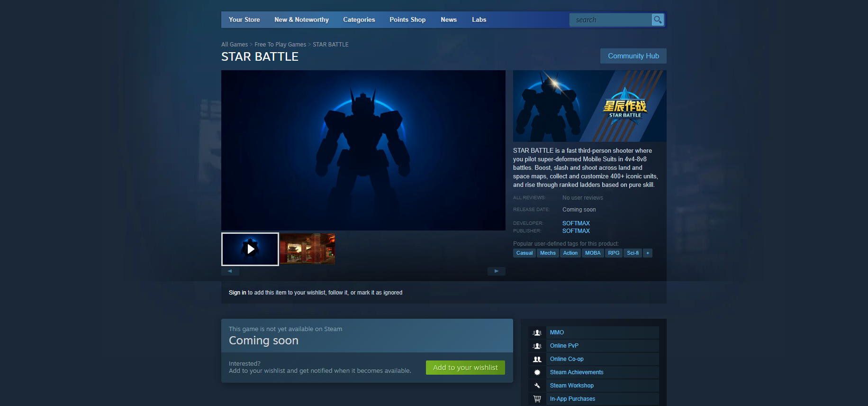
Task: Open All Games breadcrumb
Action: pos(235,45)
